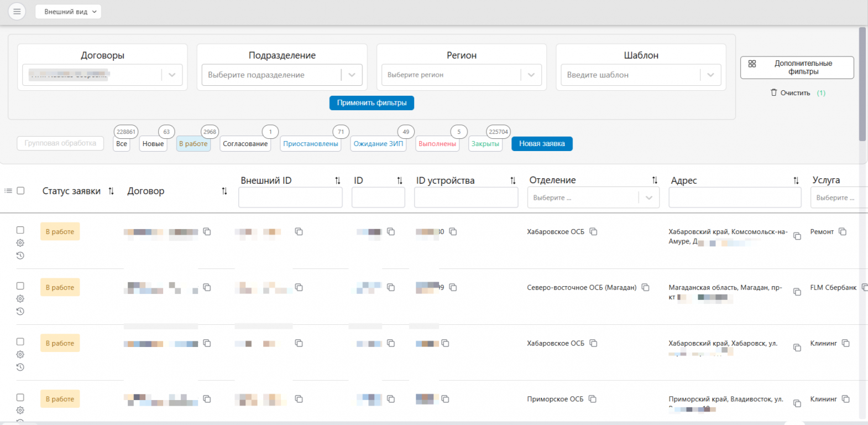Screen dimensions: 868x425
Task: Create a request with Новая заявка button
Action: [x=542, y=144]
